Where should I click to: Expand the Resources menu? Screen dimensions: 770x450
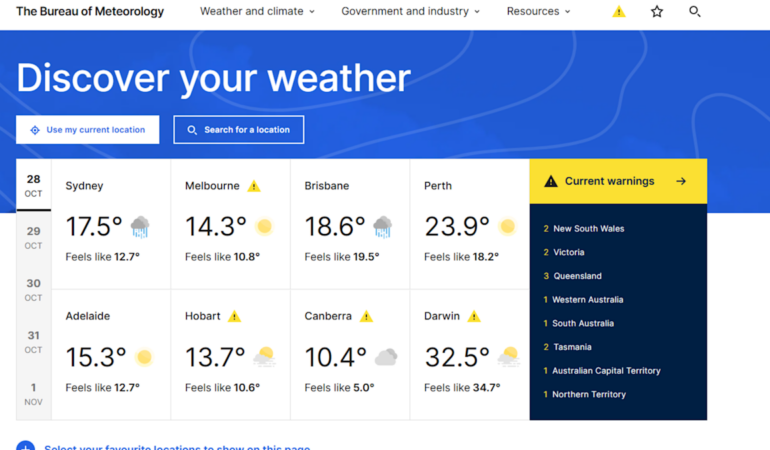[x=538, y=11]
